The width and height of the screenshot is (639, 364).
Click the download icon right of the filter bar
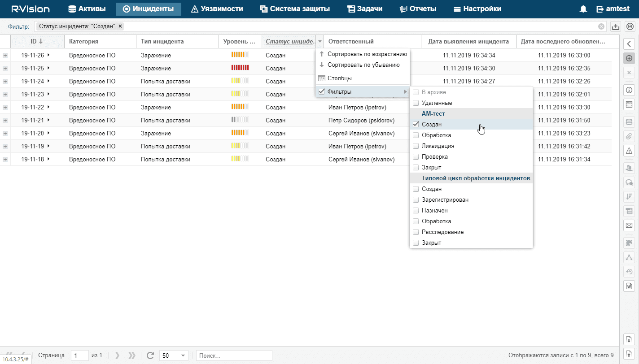point(616,26)
